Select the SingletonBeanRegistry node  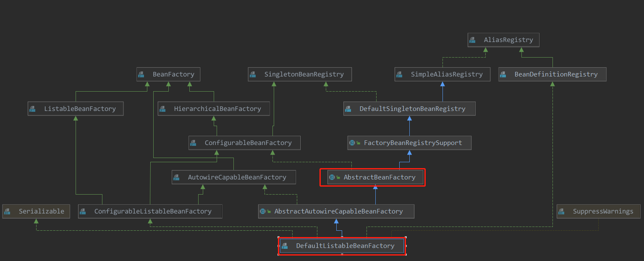[x=300, y=74]
